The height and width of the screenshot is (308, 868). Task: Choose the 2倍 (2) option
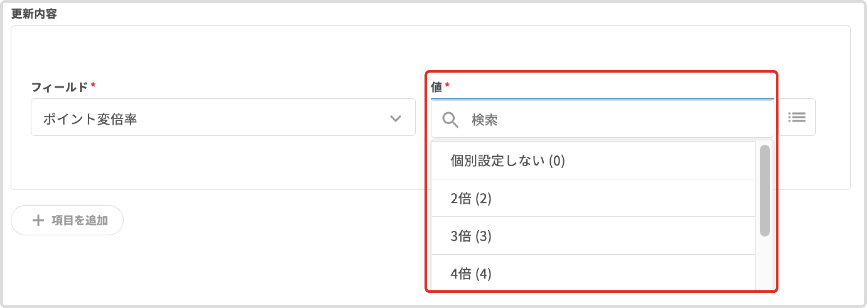[x=471, y=198]
